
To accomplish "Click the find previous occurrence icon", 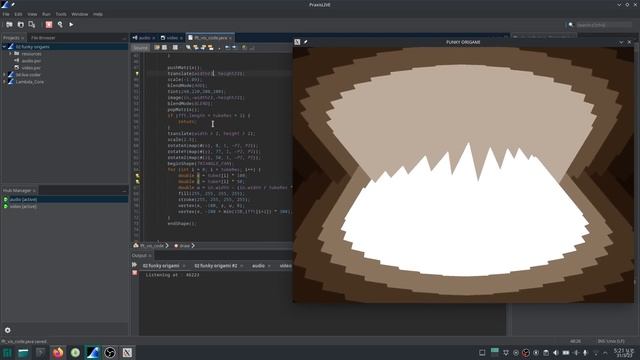I will click(x=196, y=48).
